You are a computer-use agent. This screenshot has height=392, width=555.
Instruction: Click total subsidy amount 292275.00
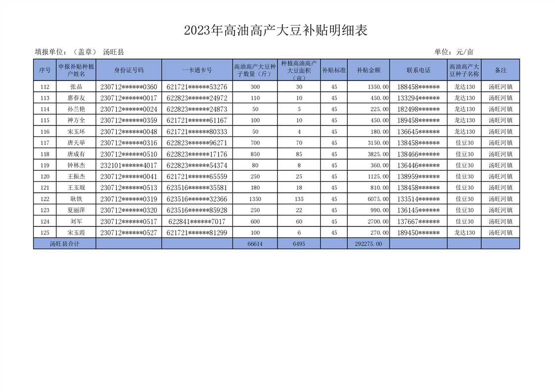(369, 244)
